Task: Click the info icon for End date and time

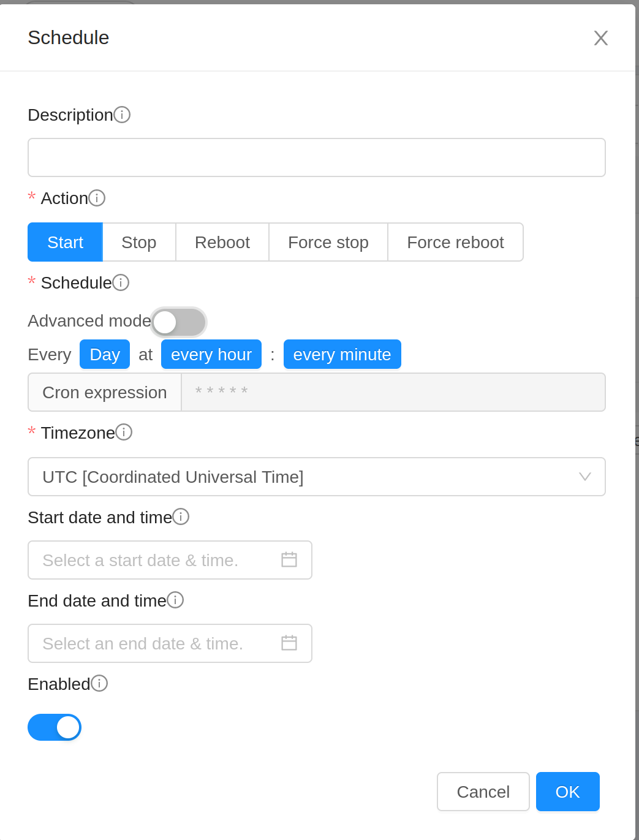Action: point(176,600)
